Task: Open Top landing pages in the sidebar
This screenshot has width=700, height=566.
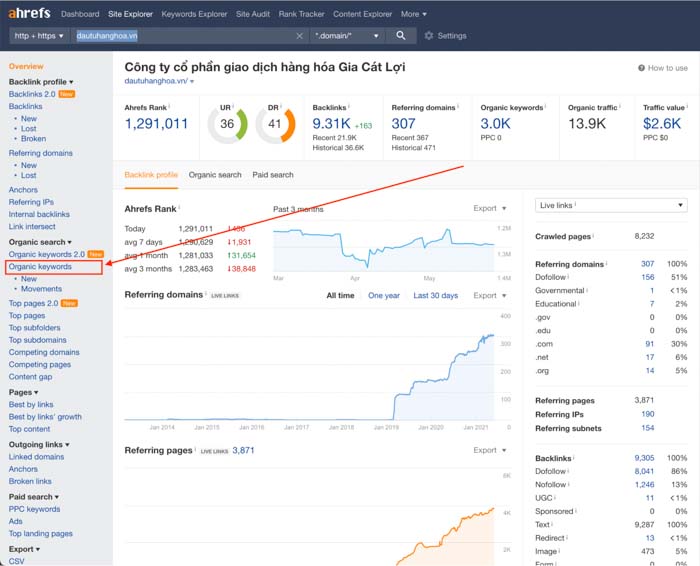Action: pos(40,533)
